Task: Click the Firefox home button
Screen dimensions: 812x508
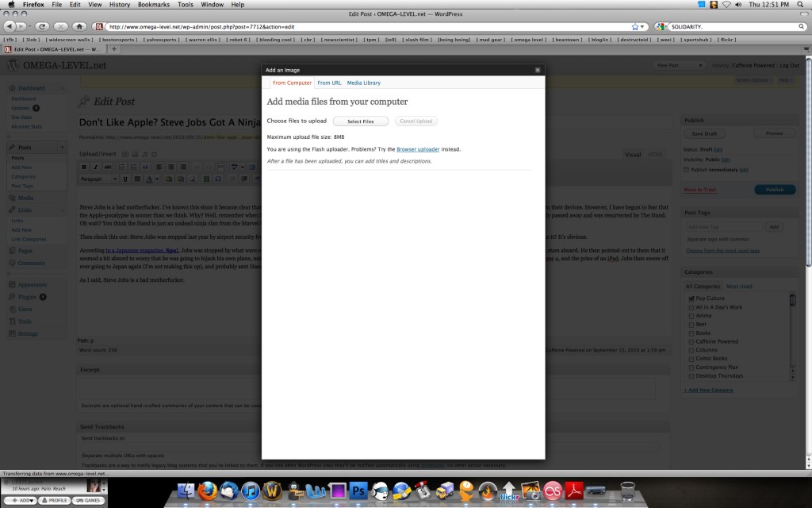Action: (79, 26)
